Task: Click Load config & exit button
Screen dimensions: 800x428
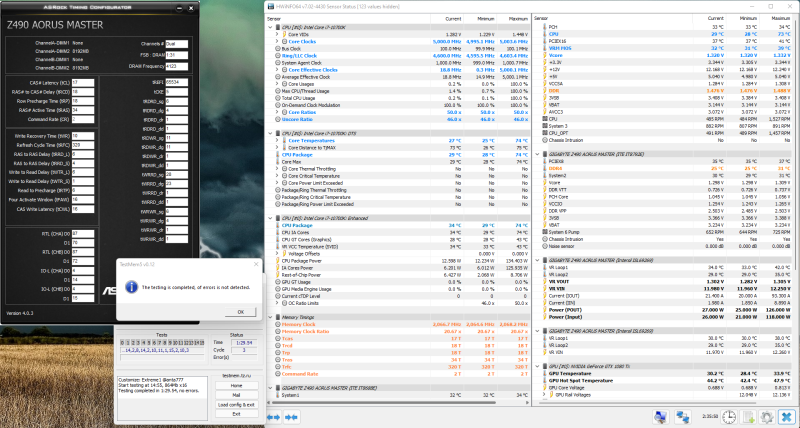Action: point(236,405)
